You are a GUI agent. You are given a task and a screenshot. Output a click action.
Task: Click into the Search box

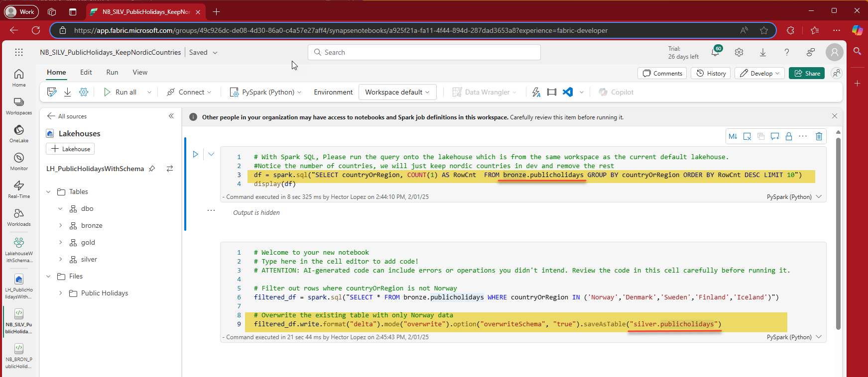(424, 52)
